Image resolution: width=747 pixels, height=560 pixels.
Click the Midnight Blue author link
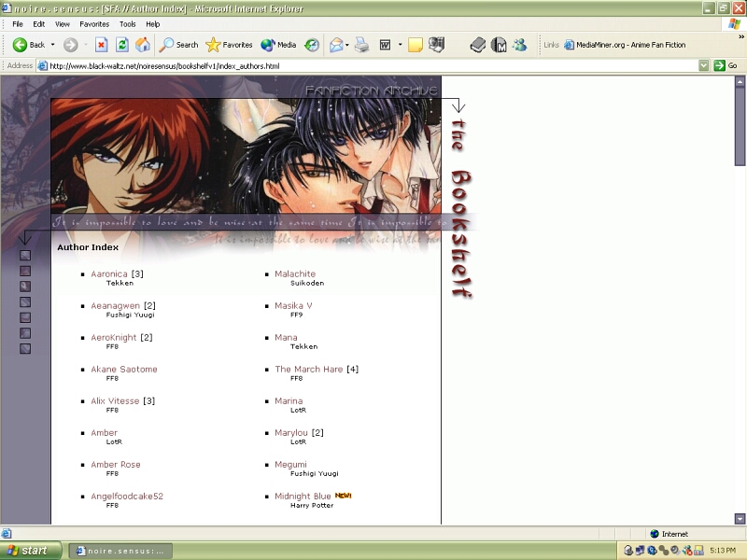click(303, 497)
